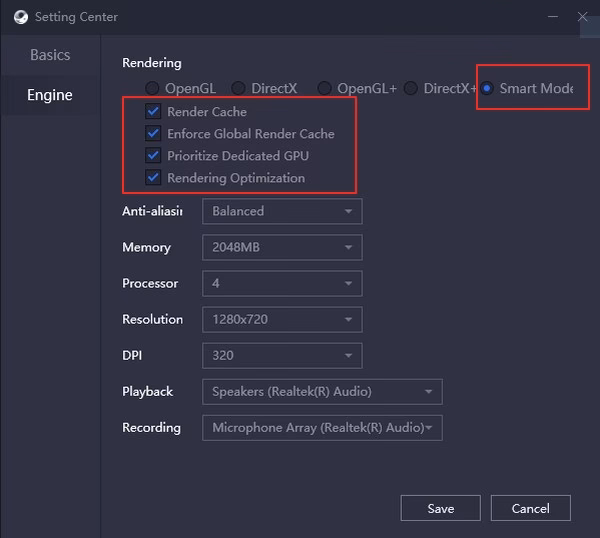Toggle the Render Cache checkbox

click(x=153, y=112)
